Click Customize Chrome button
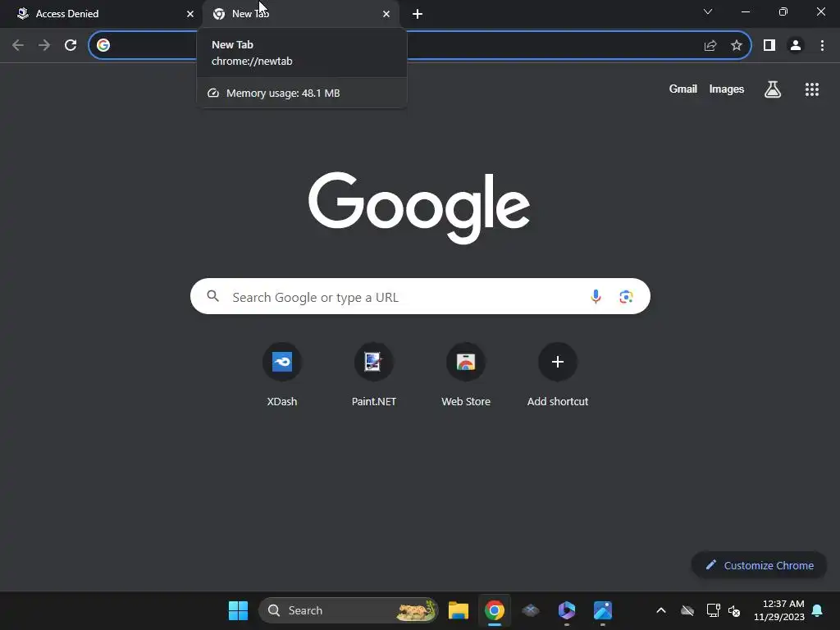The image size is (840, 630). (x=759, y=565)
